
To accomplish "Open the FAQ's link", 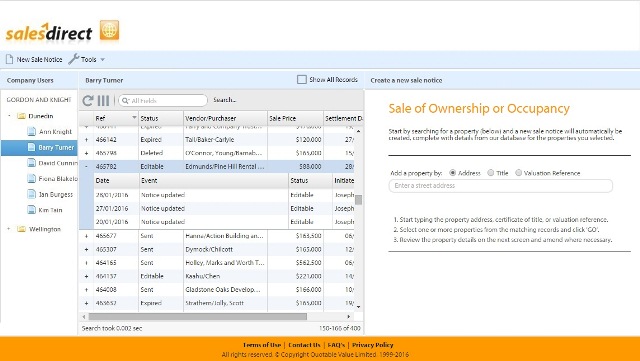I will (336, 345).
